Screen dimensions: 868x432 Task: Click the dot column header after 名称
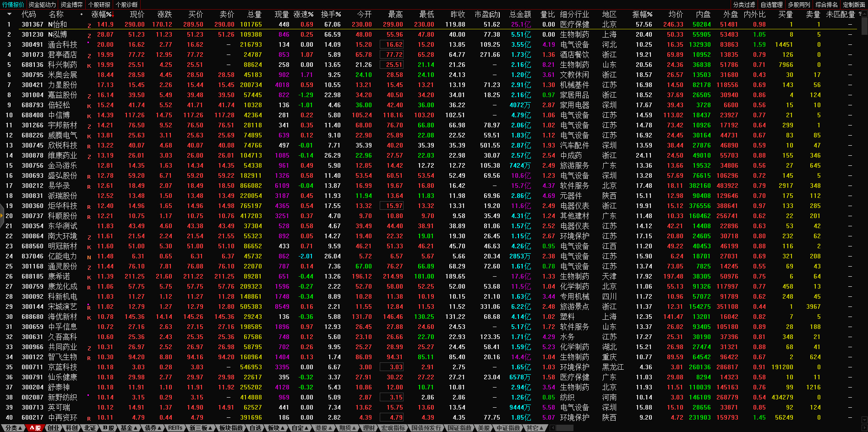pyautogui.click(x=82, y=15)
